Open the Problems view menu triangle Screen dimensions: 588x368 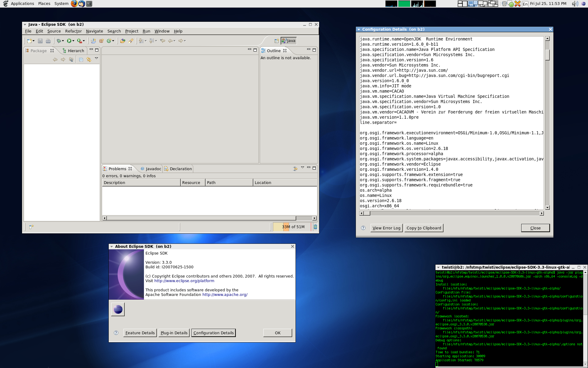click(x=303, y=168)
